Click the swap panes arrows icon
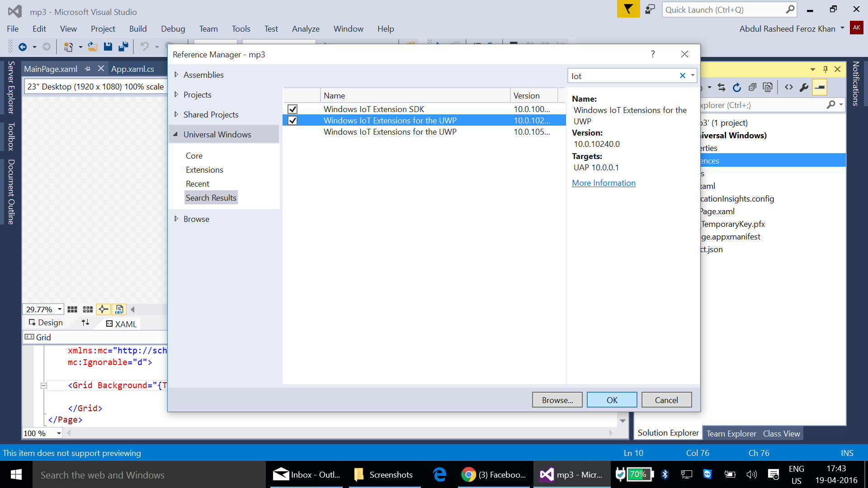Viewport: 868px width, 488px height. coord(85,323)
